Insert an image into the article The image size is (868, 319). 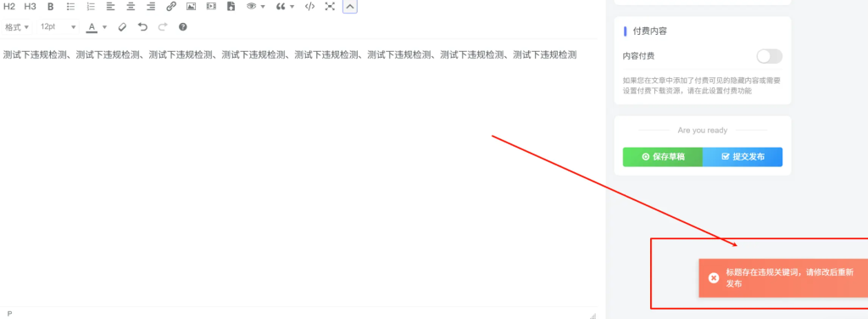point(191,7)
